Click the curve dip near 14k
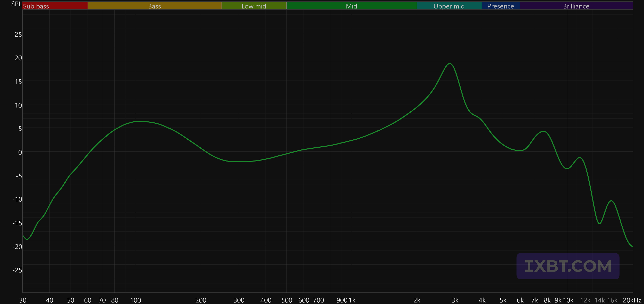 (x=599, y=223)
